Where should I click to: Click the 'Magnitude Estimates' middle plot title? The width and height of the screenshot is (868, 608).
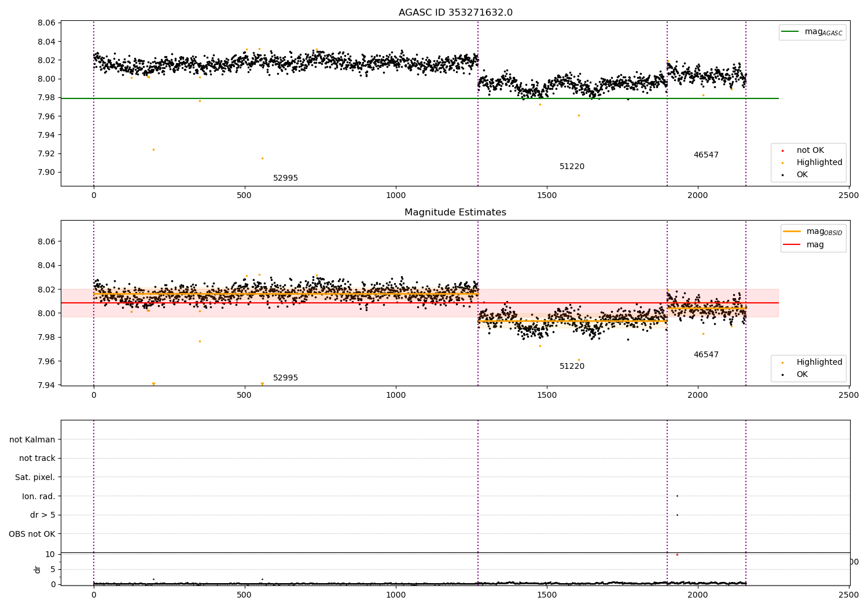click(455, 213)
